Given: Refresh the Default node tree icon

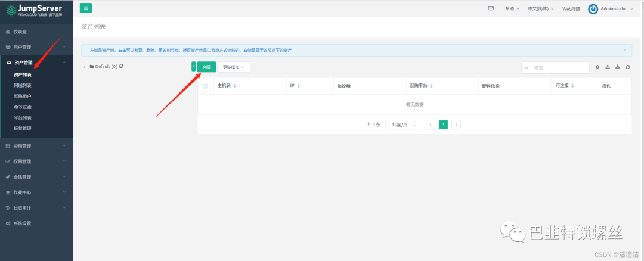Looking at the screenshot, I should click(x=122, y=66).
